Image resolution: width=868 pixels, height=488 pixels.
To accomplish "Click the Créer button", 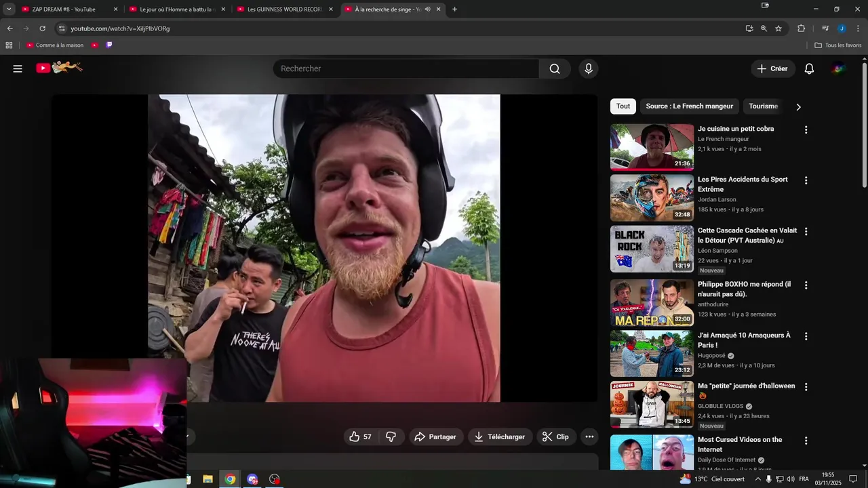I will tap(772, 68).
